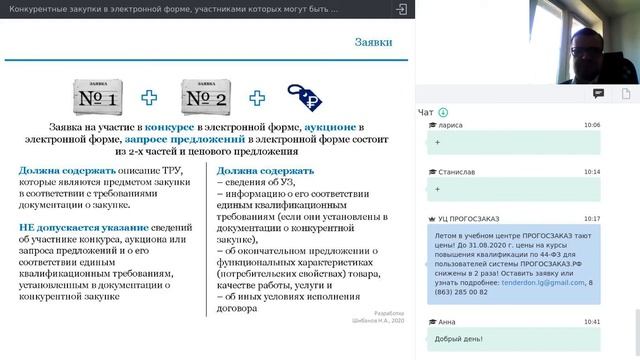Click the chat scroll-down arrow icon
This screenshot has width=640, height=360.
[x=443, y=112]
